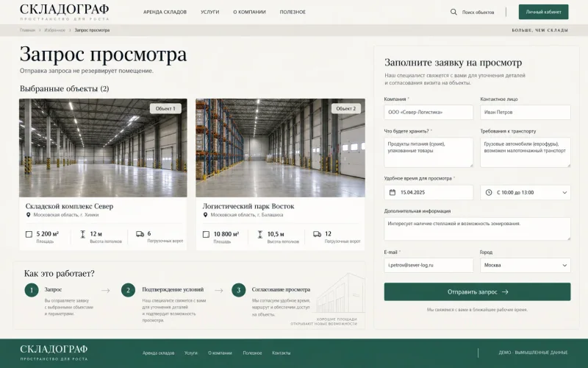
Task: Click the address Московская область, г. Балашиха
Action: click(x=247, y=215)
